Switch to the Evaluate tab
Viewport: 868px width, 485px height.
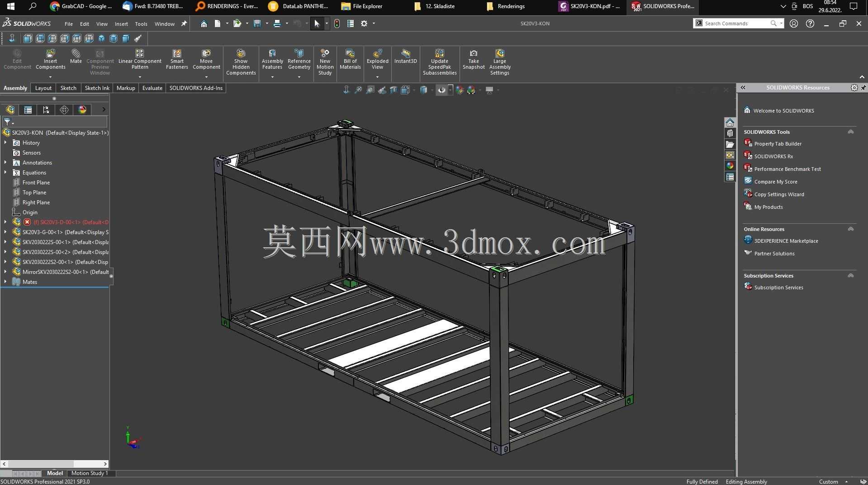click(152, 88)
